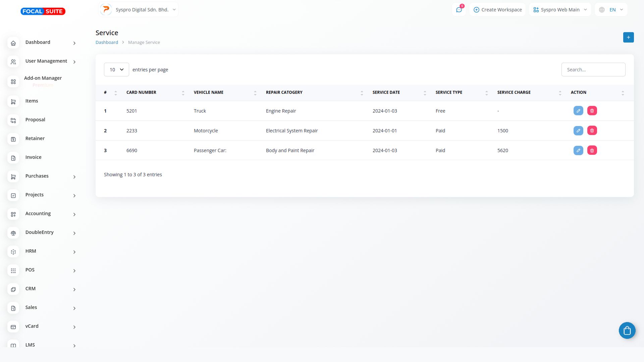Click the Proposal sidebar icon
Screen dimensions: 644x362
13,120
